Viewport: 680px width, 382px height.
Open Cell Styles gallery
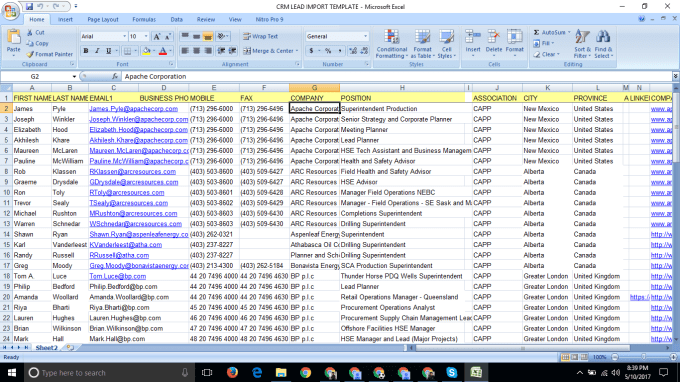446,44
